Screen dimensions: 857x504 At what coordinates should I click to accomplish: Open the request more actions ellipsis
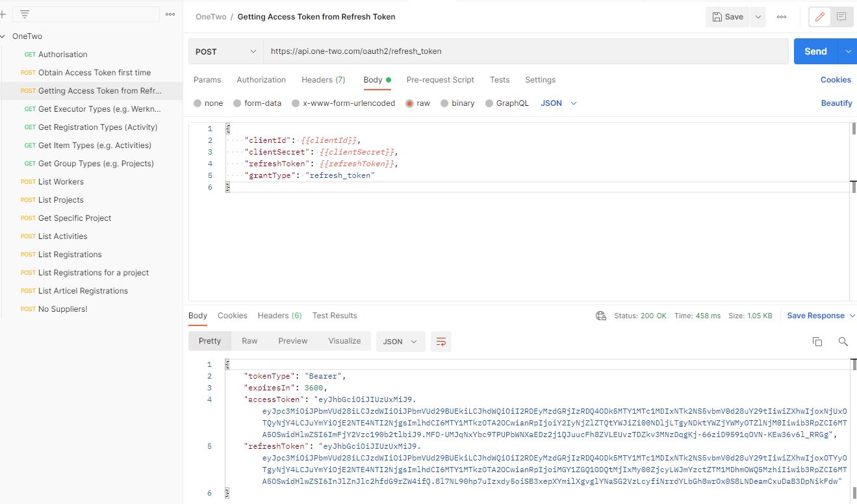click(782, 17)
